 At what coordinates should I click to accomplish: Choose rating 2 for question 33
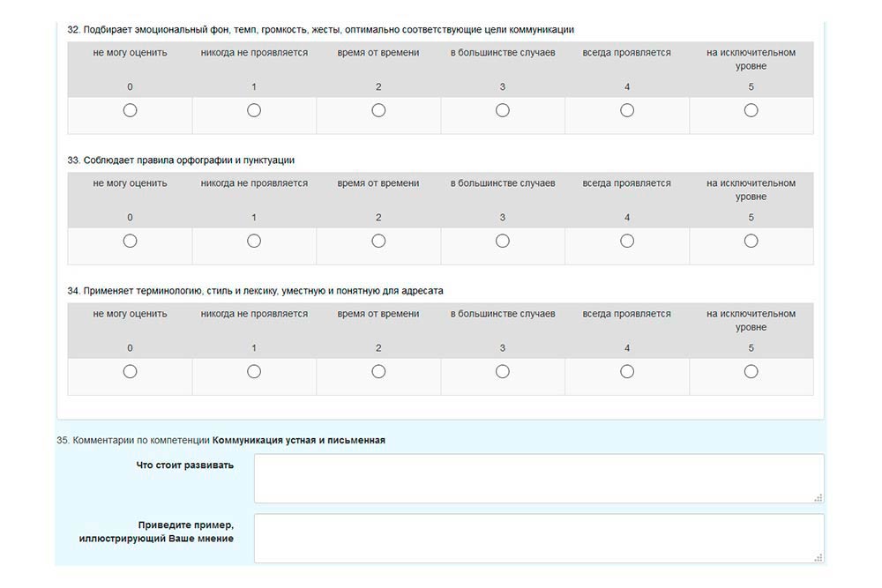click(378, 241)
